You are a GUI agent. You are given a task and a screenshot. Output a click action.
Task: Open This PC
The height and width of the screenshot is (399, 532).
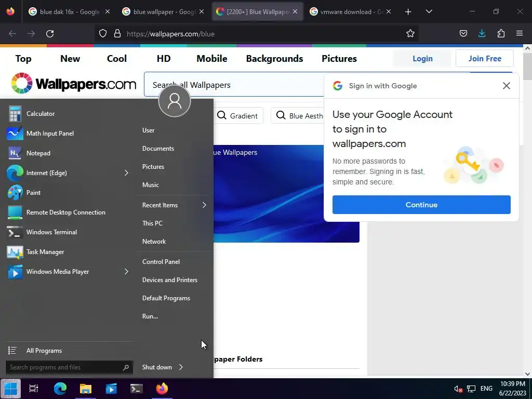(x=152, y=223)
